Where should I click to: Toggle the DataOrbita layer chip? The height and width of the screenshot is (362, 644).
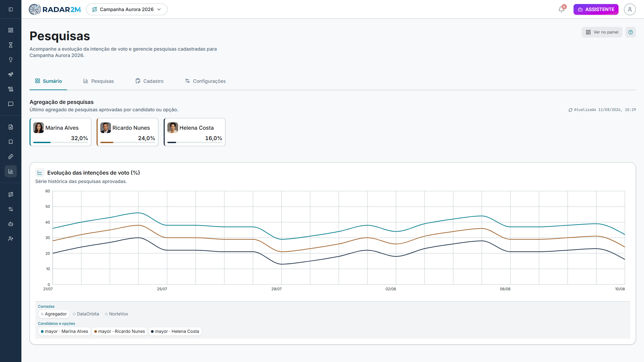coord(86,314)
